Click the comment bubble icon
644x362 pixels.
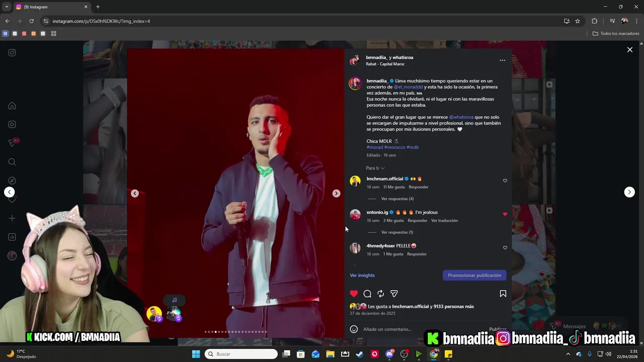pyautogui.click(x=367, y=294)
